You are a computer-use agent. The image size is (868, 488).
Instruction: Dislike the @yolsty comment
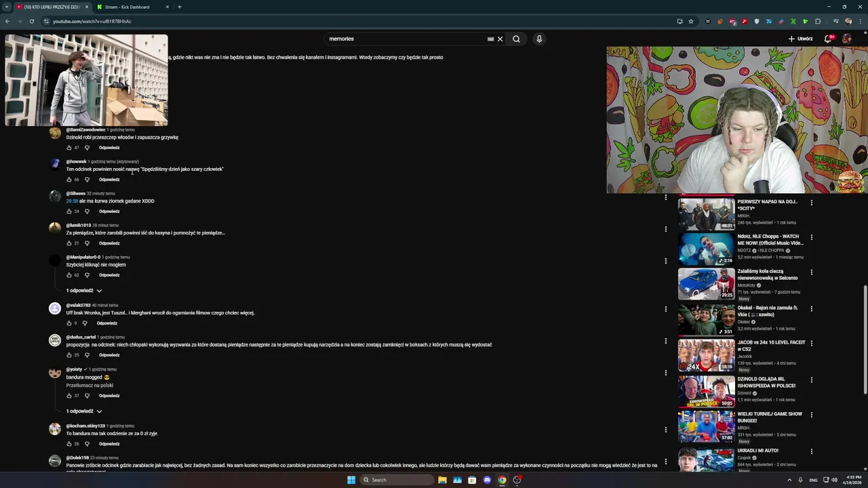[87, 396]
